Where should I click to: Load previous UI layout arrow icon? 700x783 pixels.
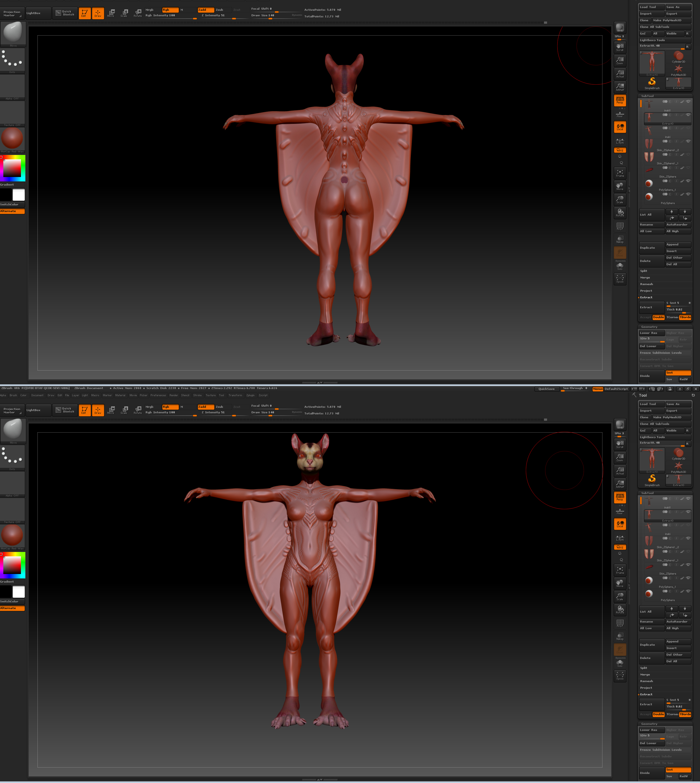click(652, 389)
